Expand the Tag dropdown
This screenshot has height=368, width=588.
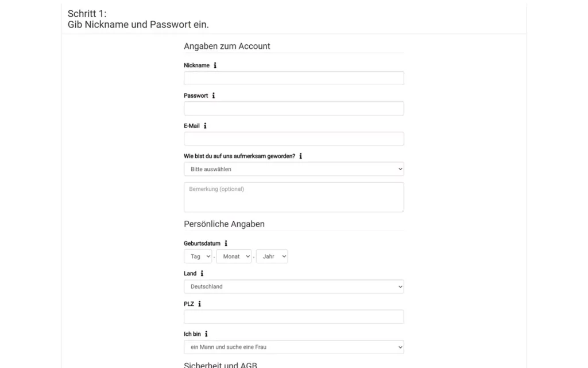(198, 256)
